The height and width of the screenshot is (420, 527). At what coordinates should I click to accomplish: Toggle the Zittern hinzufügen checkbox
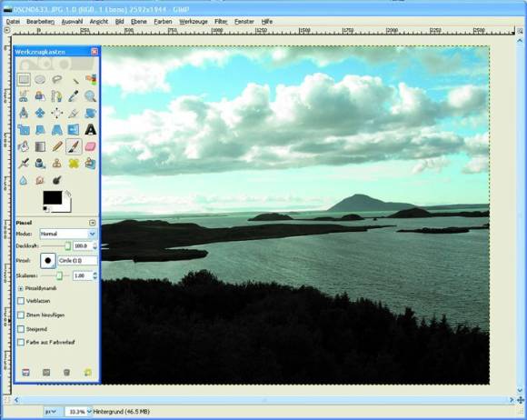[21, 315]
